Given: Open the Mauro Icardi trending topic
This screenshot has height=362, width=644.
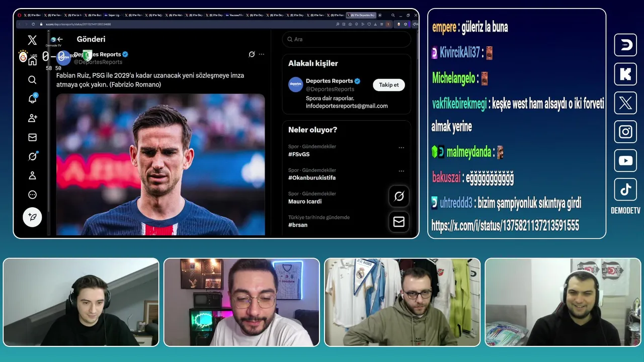Looking at the screenshot, I should tap(305, 202).
